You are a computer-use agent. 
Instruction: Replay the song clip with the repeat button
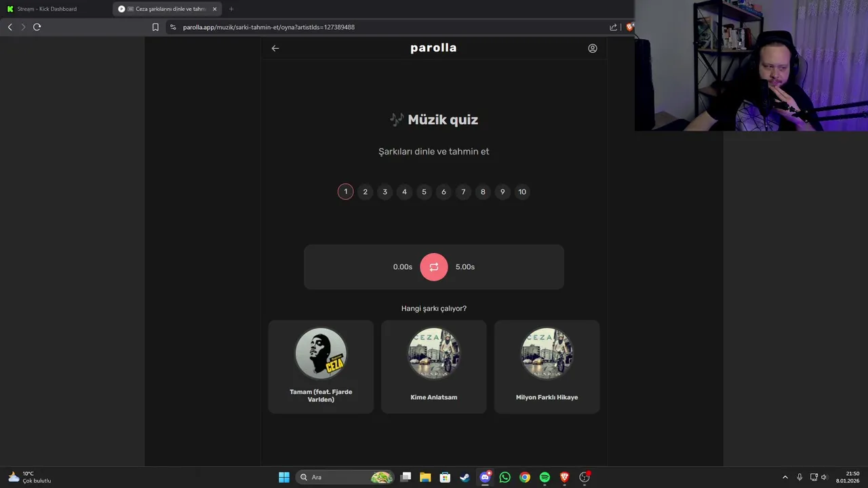434,267
